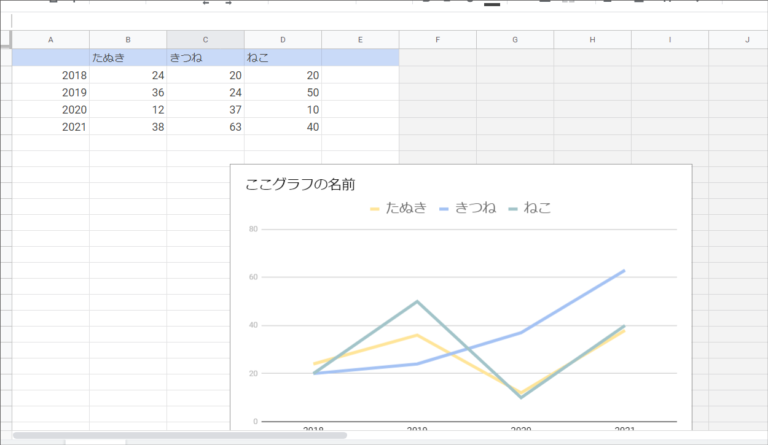Click the ねこ legend label in chart
This screenshot has width=768, height=445.
pyautogui.click(x=537, y=208)
